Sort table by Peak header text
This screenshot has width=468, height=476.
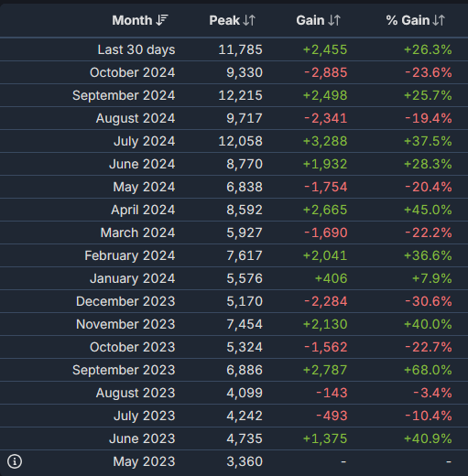(224, 20)
